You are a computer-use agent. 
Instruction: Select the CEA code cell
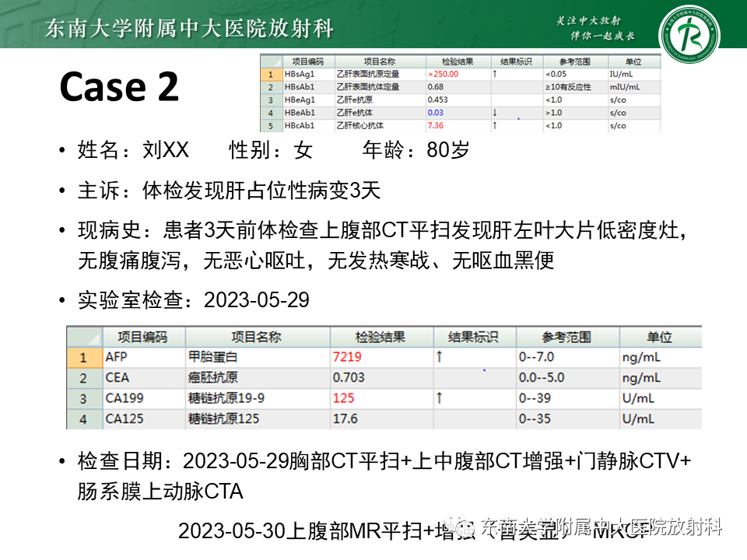(144, 378)
